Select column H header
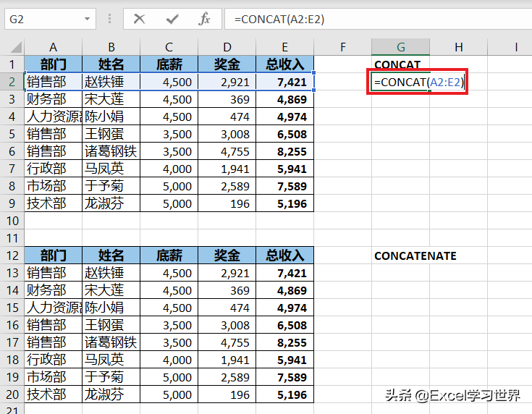Screen dimensions: 532x414 (x=459, y=47)
